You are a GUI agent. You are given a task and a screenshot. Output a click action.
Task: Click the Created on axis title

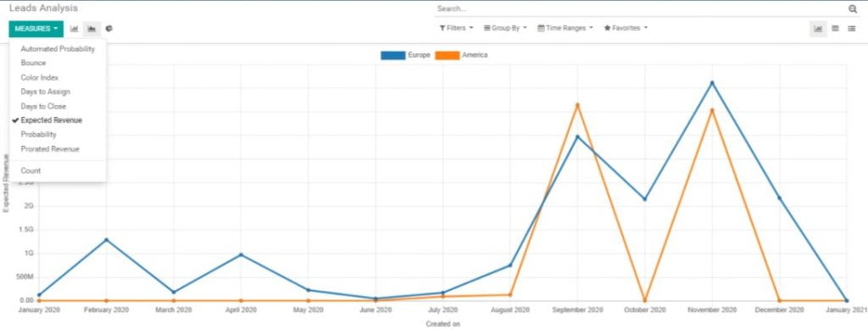pos(442,323)
